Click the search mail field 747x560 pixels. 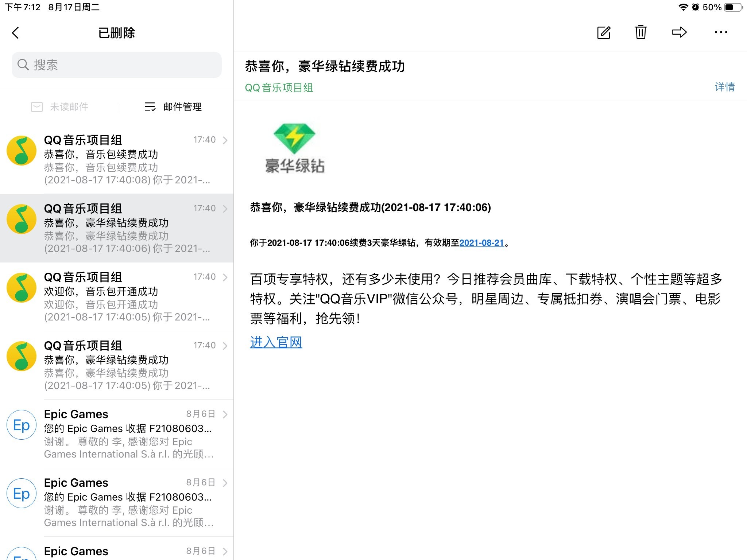pos(117,65)
